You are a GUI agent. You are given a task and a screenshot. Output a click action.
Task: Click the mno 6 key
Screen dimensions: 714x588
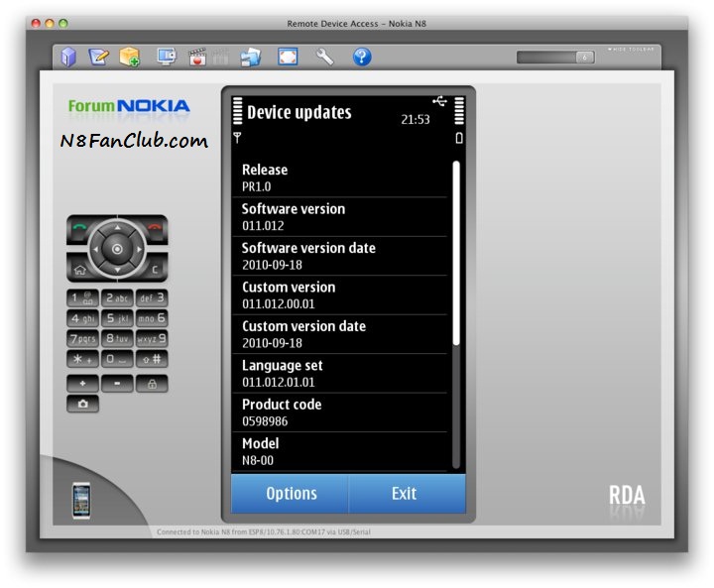coord(152,318)
